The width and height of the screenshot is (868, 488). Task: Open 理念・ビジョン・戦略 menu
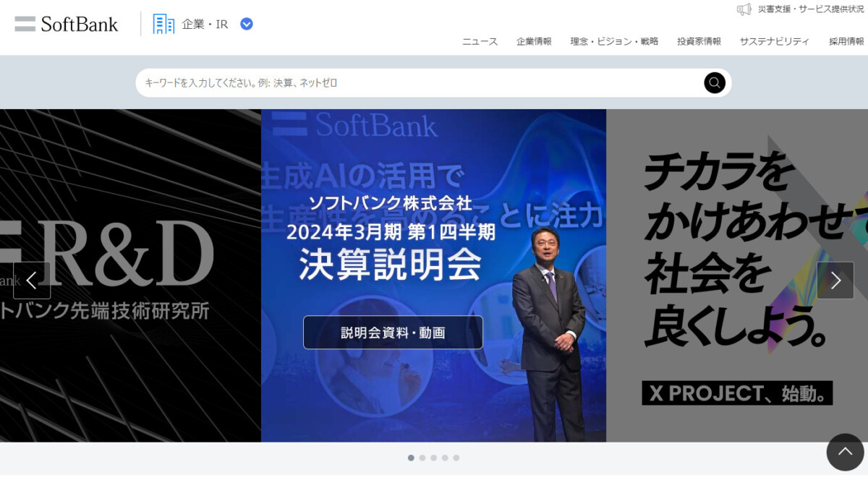click(x=614, y=41)
